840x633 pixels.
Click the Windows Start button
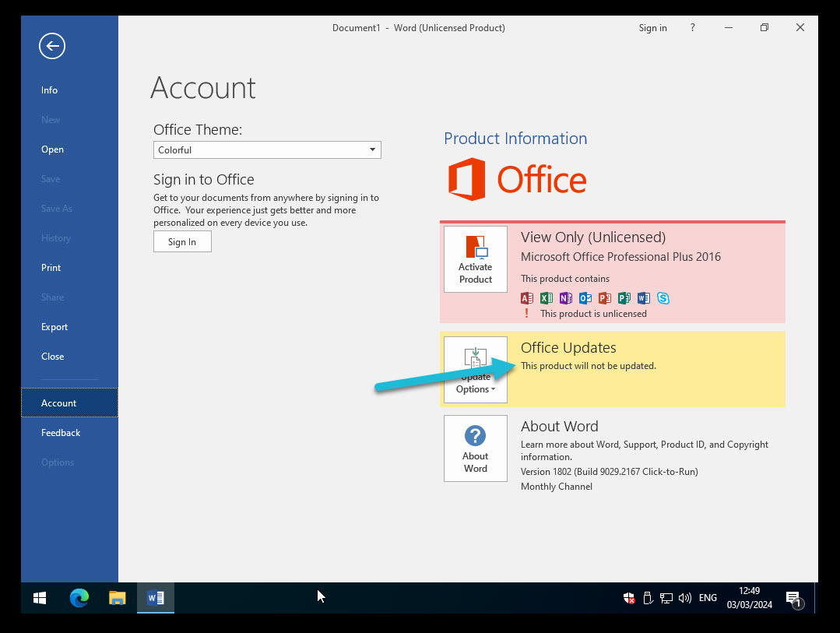coord(40,598)
